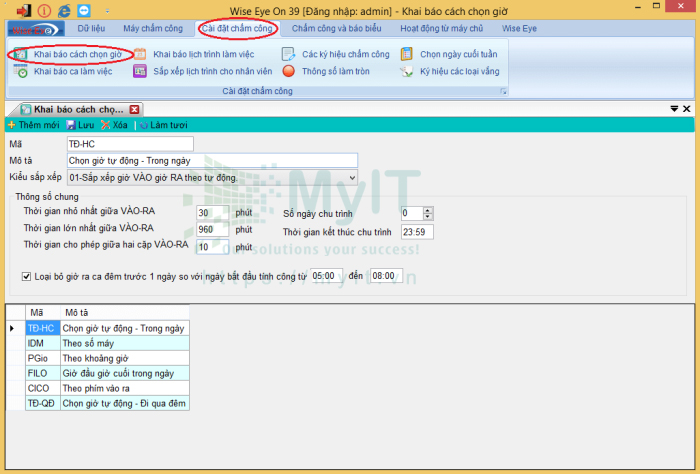Switch to the Wise Eye ribbon tab
700x474 pixels.
click(519, 29)
